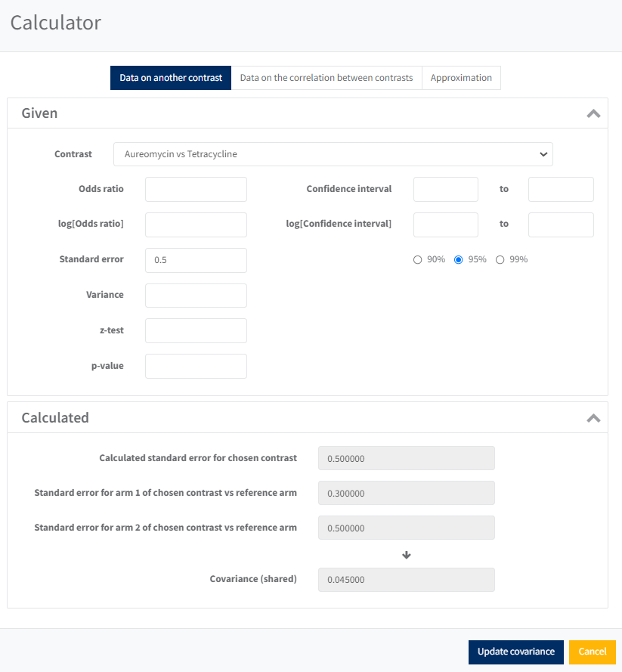This screenshot has height=672, width=622.
Task: Open the Contrast dropdown
Action: click(333, 154)
